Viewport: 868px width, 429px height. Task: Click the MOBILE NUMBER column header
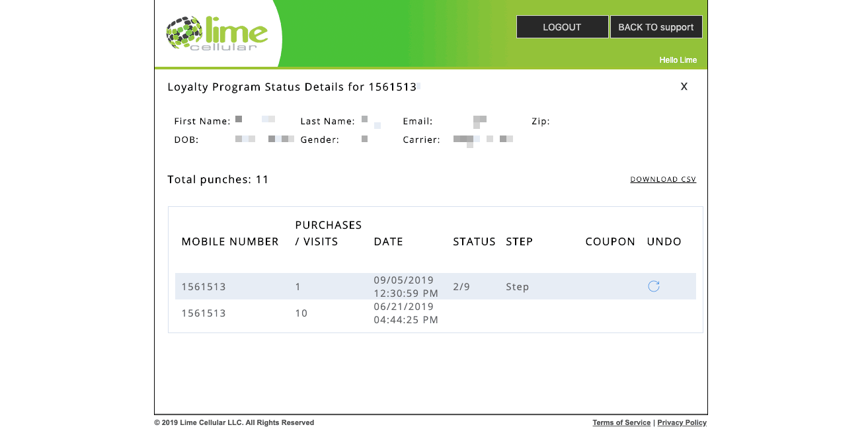coord(230,241)
